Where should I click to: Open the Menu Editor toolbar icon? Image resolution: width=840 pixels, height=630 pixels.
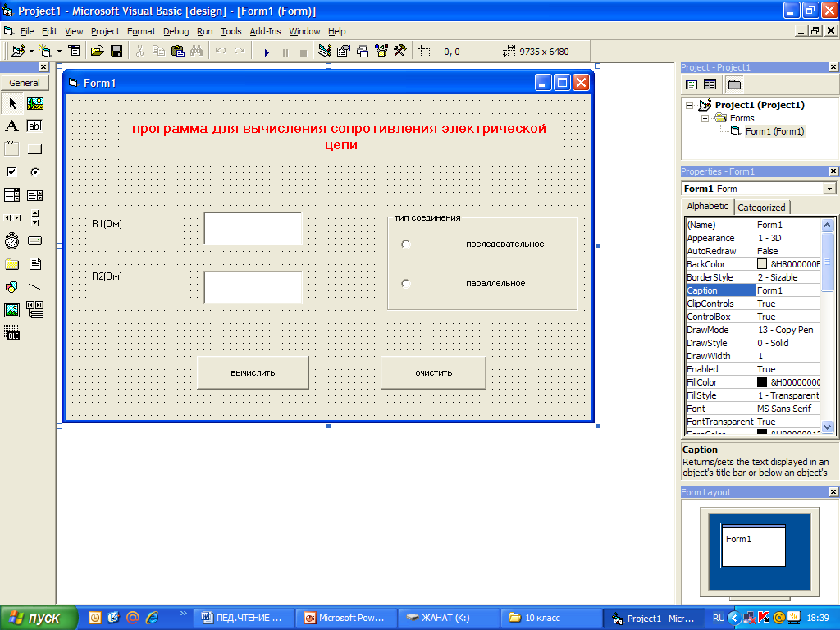(x=74, y=52)
